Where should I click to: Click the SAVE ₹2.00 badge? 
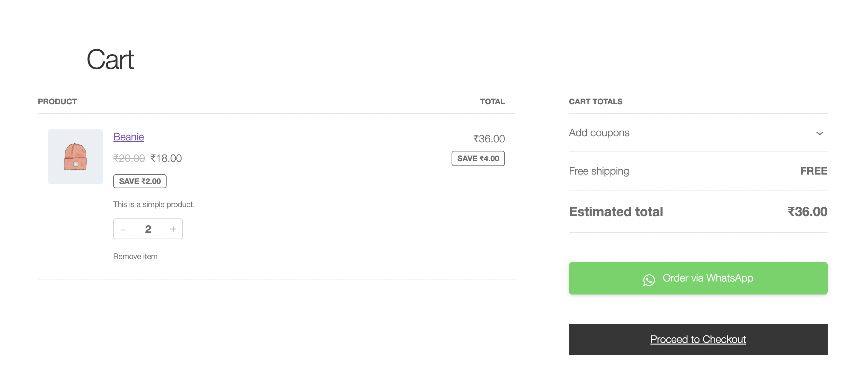[x=140, y=181]
